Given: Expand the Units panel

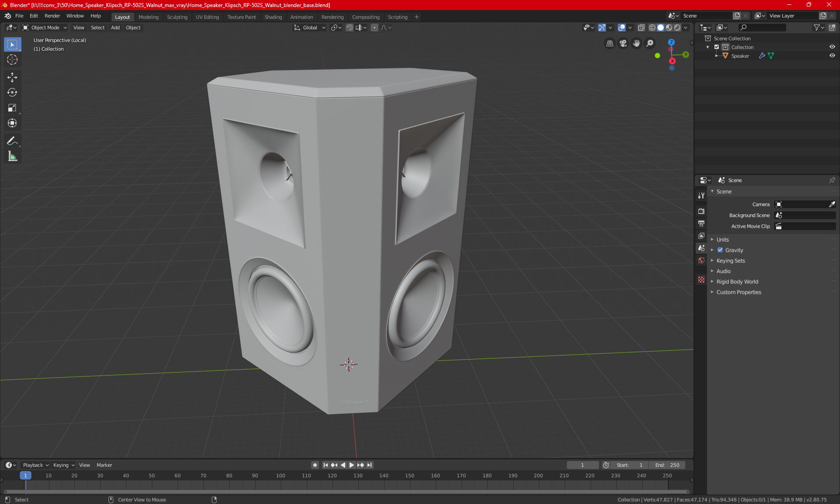Looking at the screenshot, I should click(x=723, y=240).
